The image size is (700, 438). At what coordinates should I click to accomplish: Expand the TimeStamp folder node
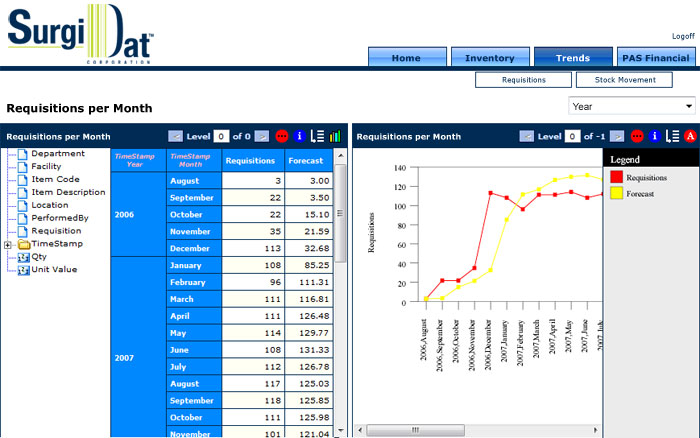coord(9,244)
